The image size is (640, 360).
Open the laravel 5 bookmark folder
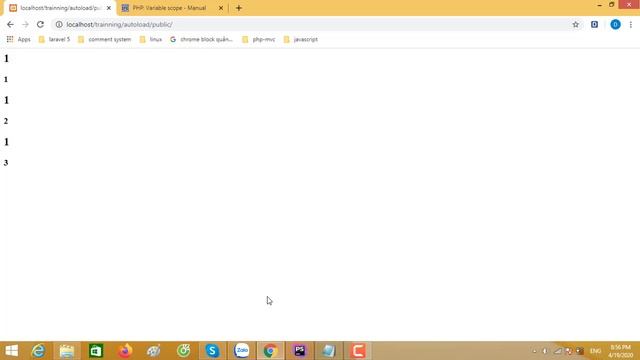click(x=54, y=39)
